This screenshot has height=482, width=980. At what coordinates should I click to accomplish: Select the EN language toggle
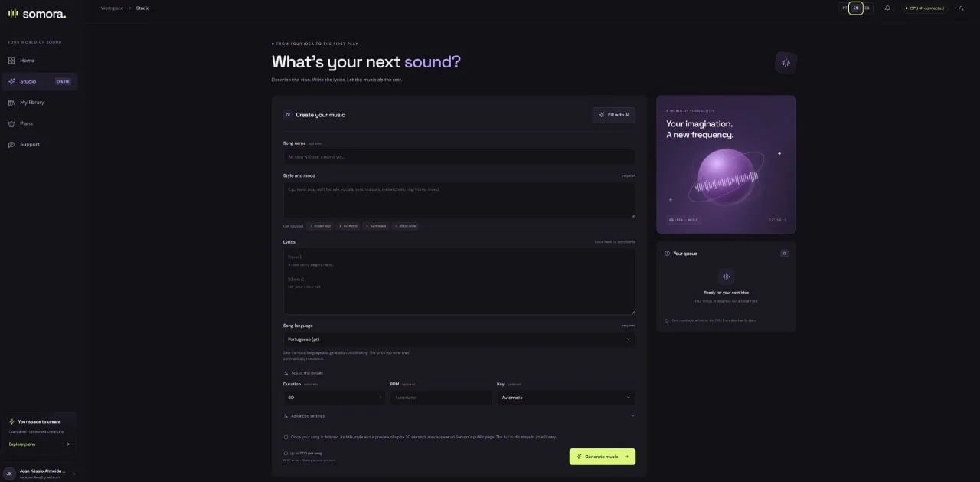point(856,8)
